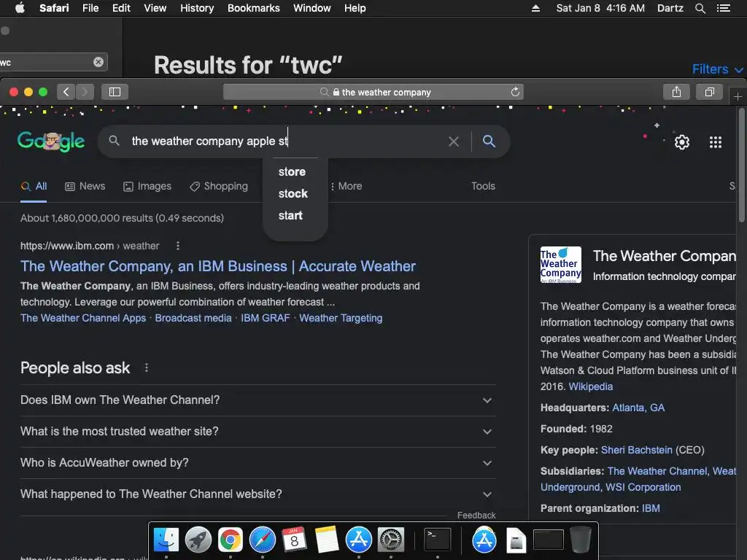Image resolution: width=747 pixels, height=560 pixels.
Task: Click the Safari address bar
Action: [x=373, y=92]
